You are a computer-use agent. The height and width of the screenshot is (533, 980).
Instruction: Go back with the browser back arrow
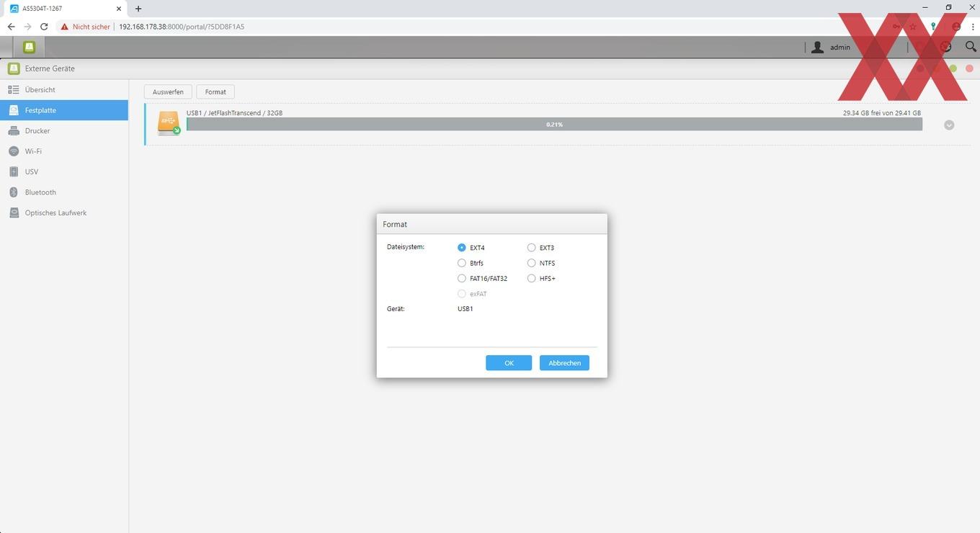point(11,27)
